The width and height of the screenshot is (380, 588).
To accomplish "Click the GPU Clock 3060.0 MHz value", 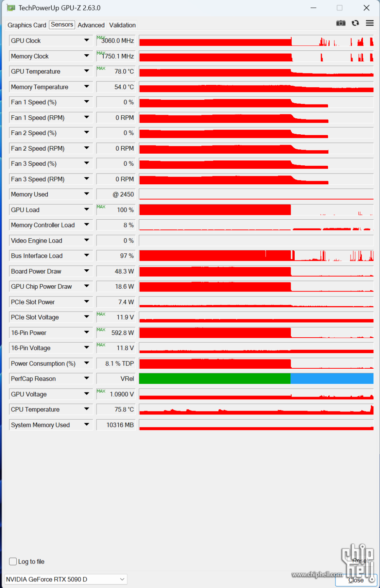I will coord(116,41).
